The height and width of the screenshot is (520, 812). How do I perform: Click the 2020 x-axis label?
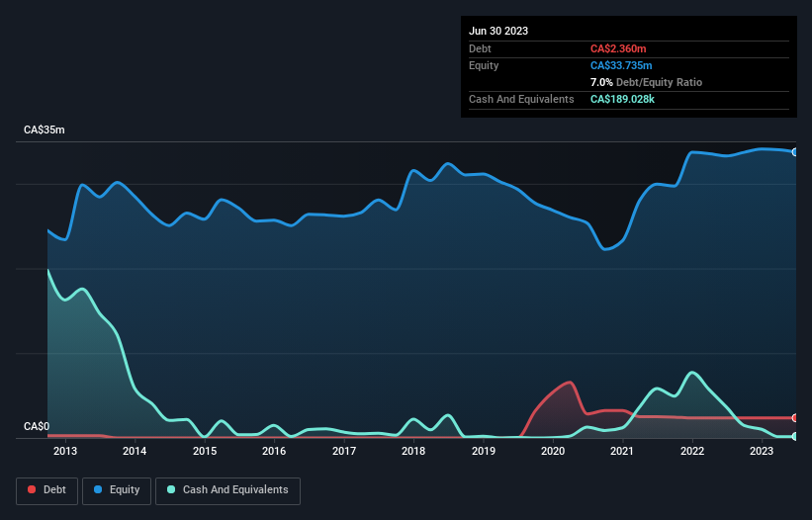[553, 451]
